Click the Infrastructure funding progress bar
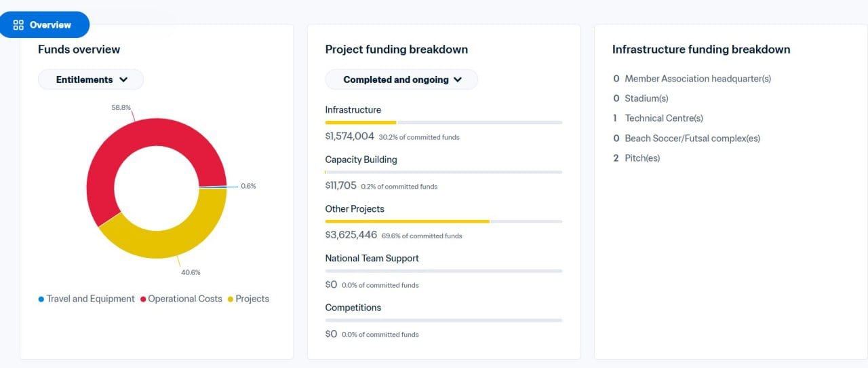 [x=443, y=122]
